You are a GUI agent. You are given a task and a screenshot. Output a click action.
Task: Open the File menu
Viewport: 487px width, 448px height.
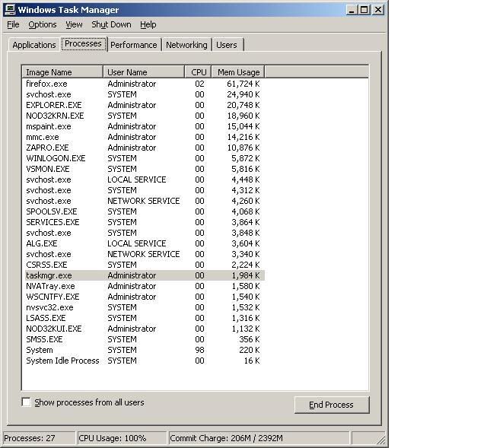13,24
